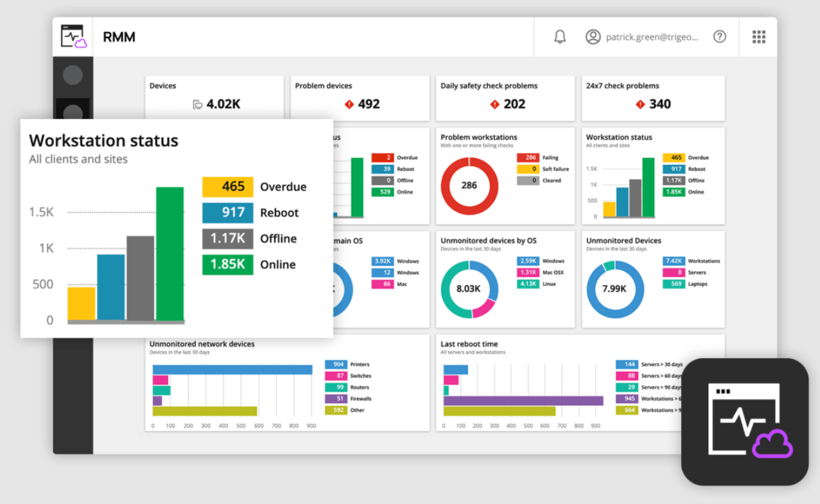Click the 1.85K Online green legend badge
Viewport: 820px width, 504px height.
tap(228, 265)
